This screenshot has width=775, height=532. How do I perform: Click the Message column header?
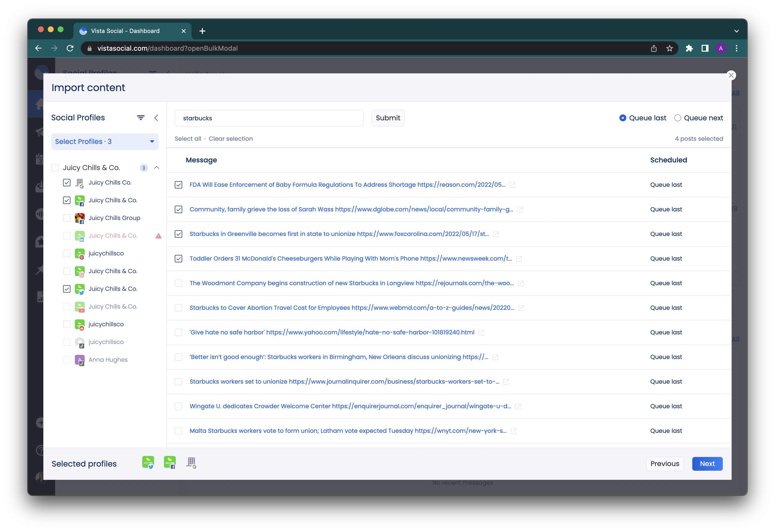pyautogui.click(x=201, y=160)
